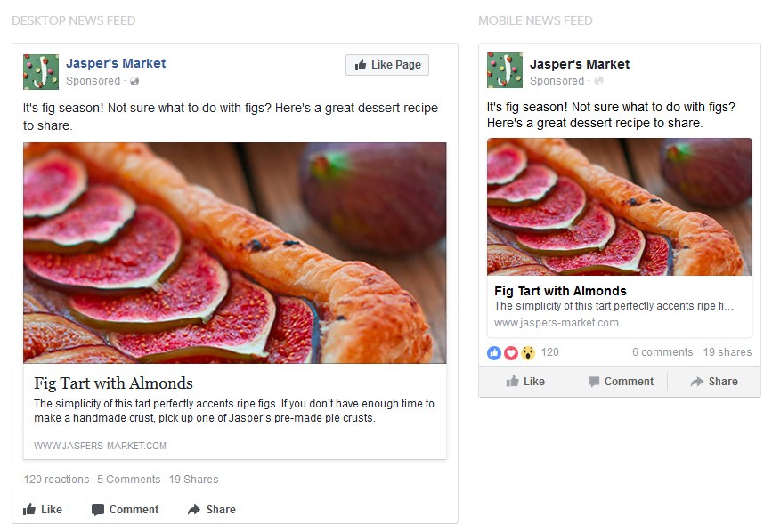This screenshot has height=532, width=772.
Task: Click the Like Page button
Action: pyautogui.click(x=387, y=65)
